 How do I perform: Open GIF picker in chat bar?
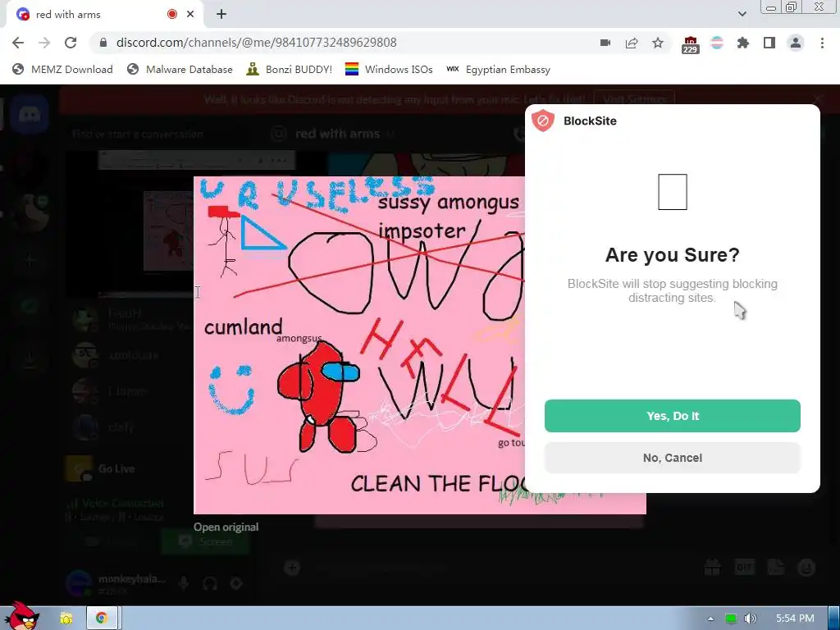[744, 568]
